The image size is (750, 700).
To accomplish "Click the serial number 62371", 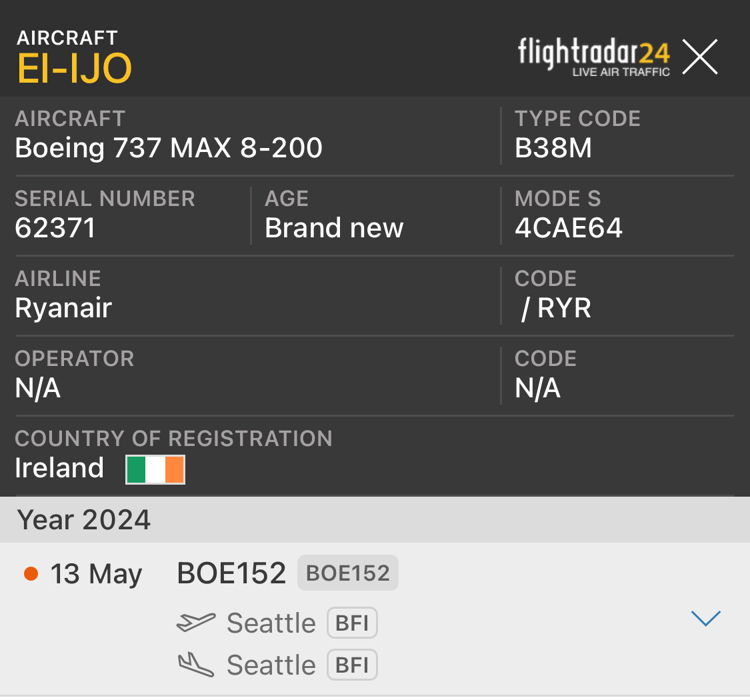I will pyautogui.click(x=55, y=228).
